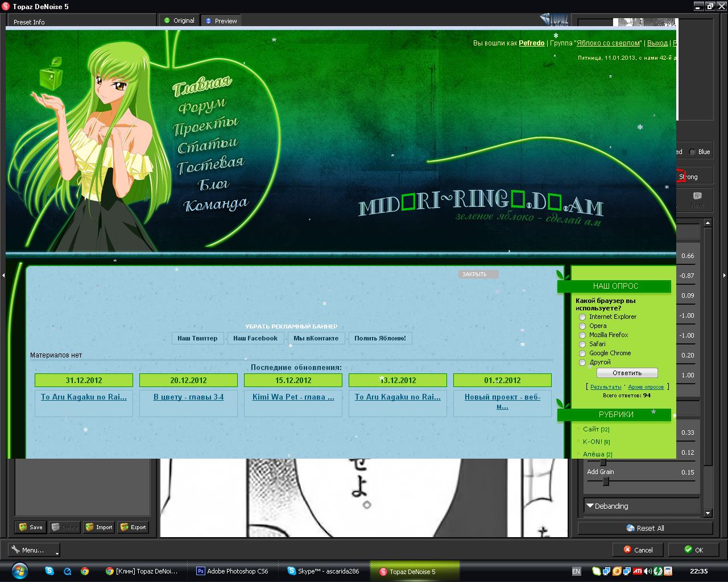Collapse the right settings panel arrow
728x582 pixels.
pos(725,276)
